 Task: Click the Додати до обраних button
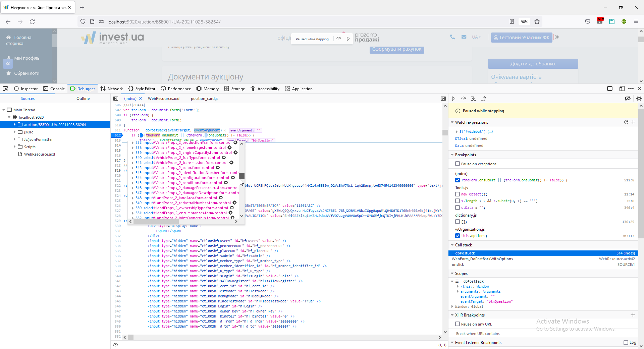[533, 64]
